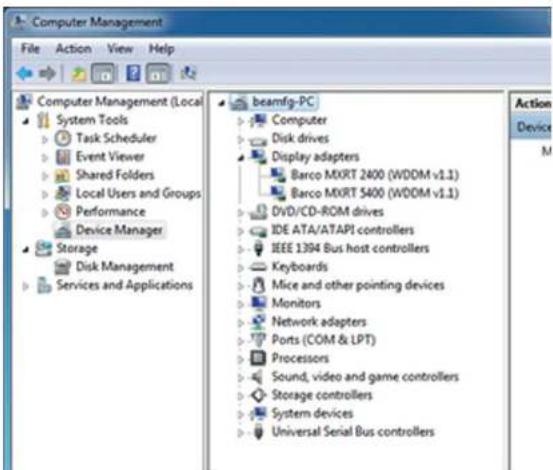The width and height of the screenshot is (553, 470).
Task: Collapse the System Tools node
Action: pyautogui.click(x=26, y=122)
